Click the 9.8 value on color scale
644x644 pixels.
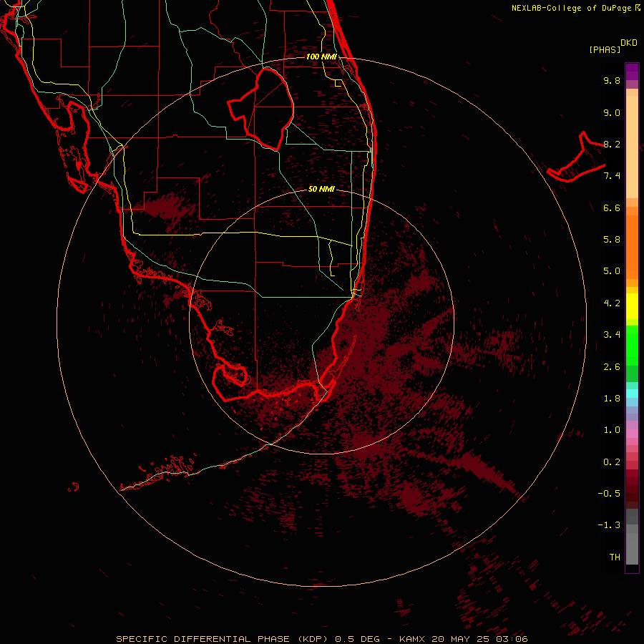coord(612,80)
